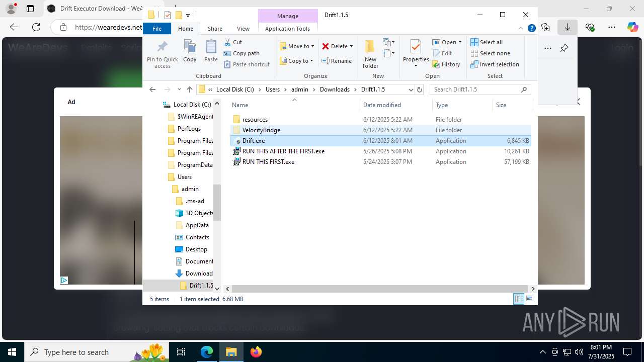Click the Rename command
Viewport: 644px width, 362px height.
[337, 61]
